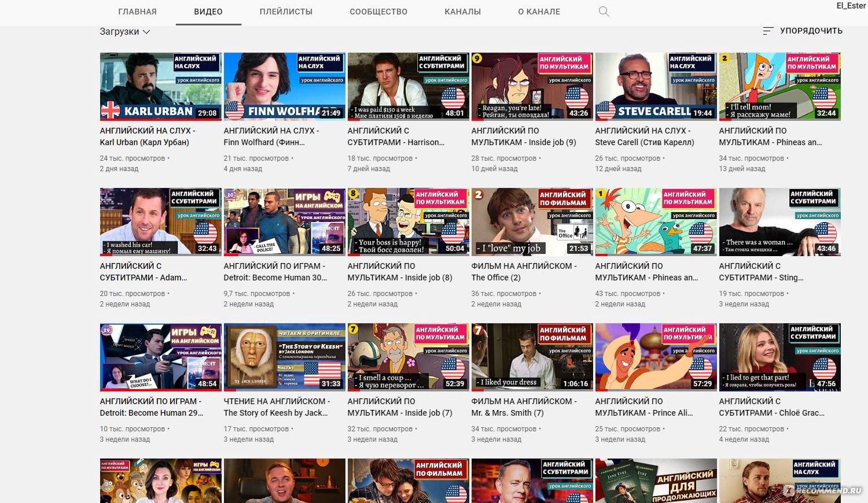Click title АНГЛИЙСКИЙ НА СЛУХ - Steve Carell
The image size is (868, 503).
(645, 136)
